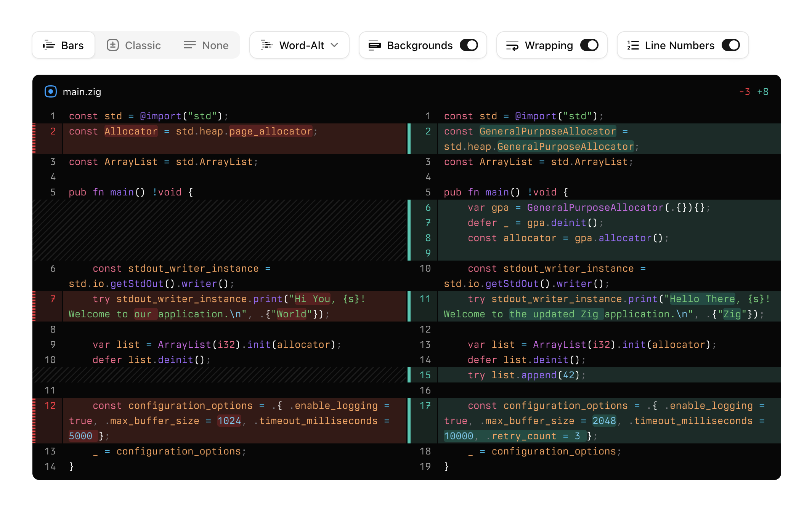The image size is (812, 512).
Task: Click added line number 15
Action: (x=425, y=375)
